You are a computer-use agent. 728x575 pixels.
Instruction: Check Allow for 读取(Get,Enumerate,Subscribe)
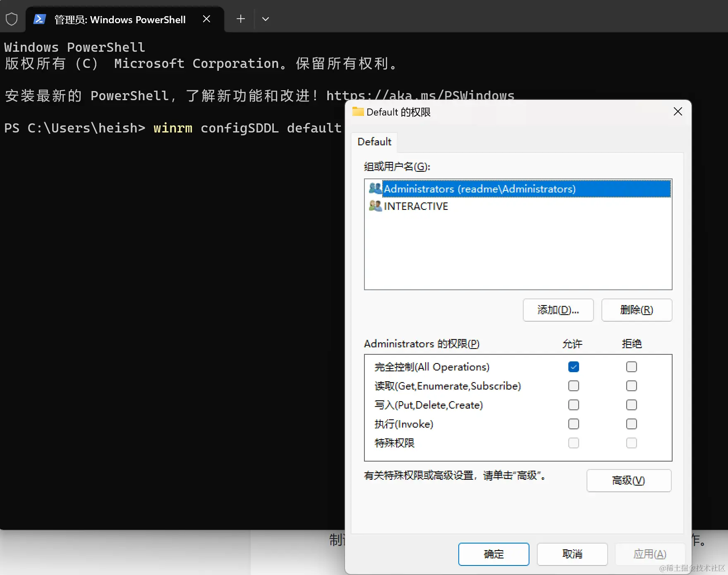[574, 386]
